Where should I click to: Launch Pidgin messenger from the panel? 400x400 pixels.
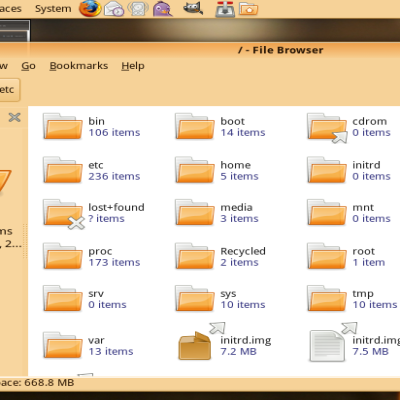coord(162,9)
